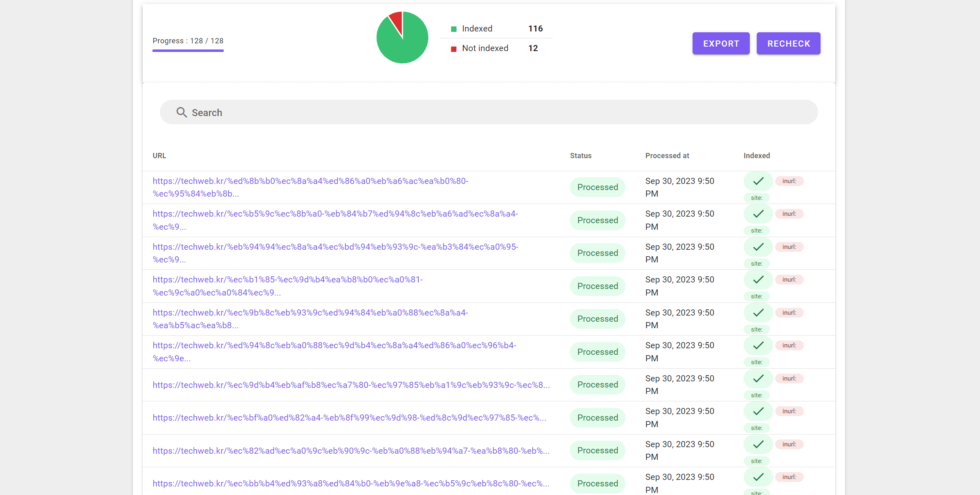Click the inurl: chip in %ed%94%8c row

789,345
